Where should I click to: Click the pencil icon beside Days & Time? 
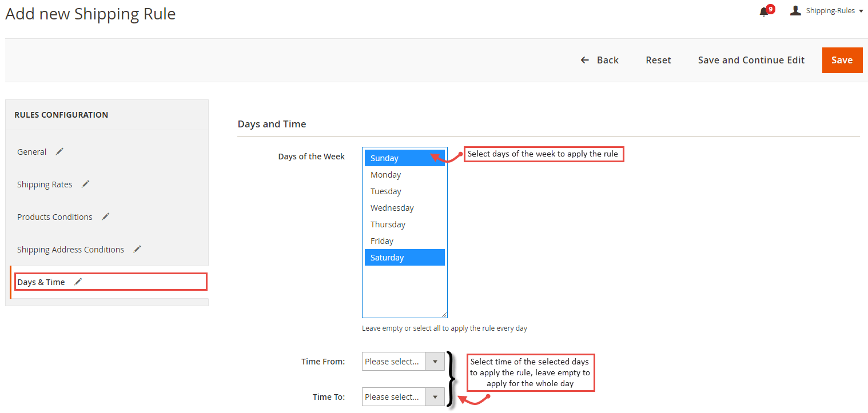click(78, 282)
